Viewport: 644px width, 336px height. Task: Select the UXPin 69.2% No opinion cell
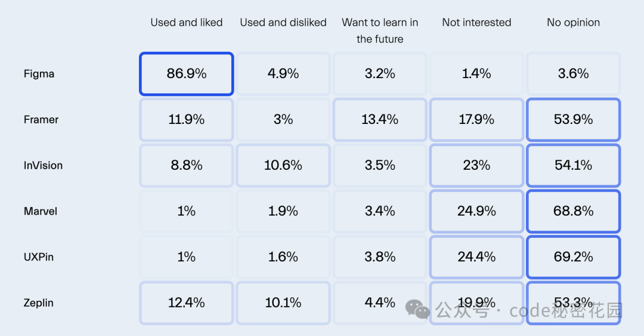(x=574, y=257)
